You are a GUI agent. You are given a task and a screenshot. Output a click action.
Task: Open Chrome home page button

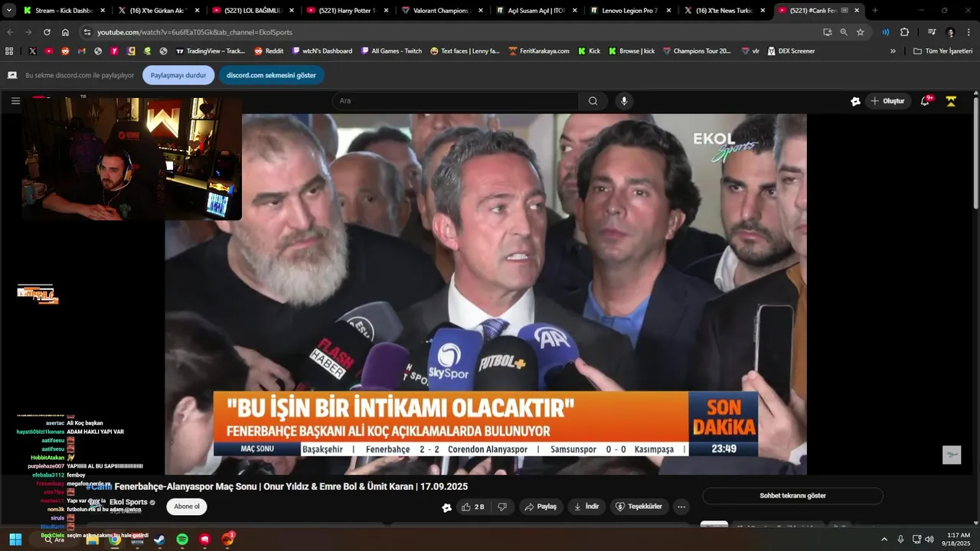click(x=65, y=32)
